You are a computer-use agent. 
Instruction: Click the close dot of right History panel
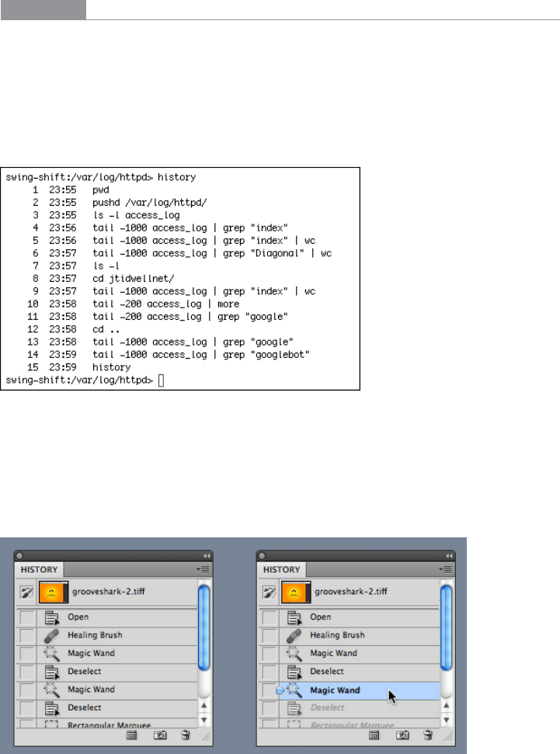[262, 556]
